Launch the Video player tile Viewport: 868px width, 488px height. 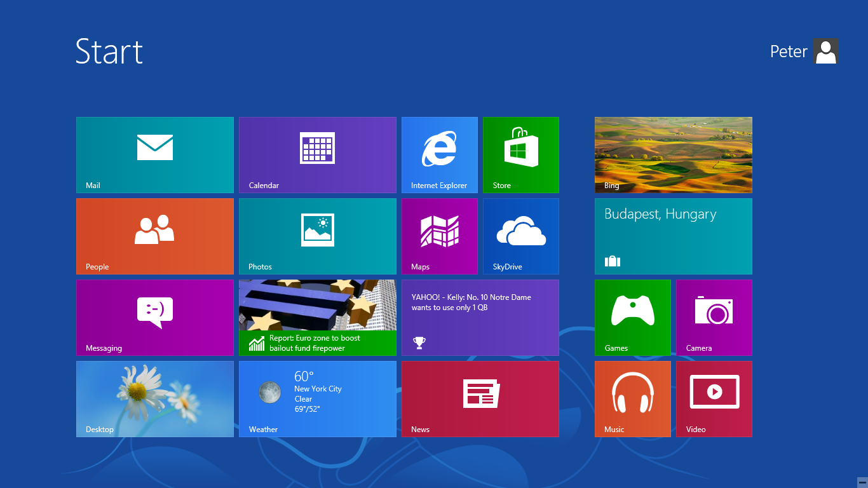(714, 399)
